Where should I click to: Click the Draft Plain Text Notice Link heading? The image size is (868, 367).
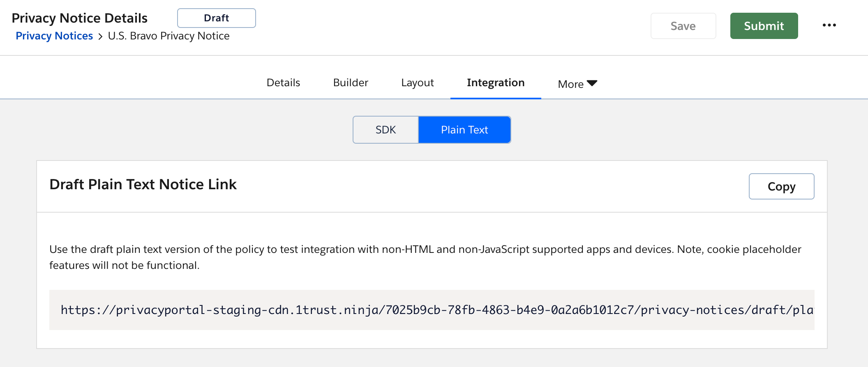point(143,185)
